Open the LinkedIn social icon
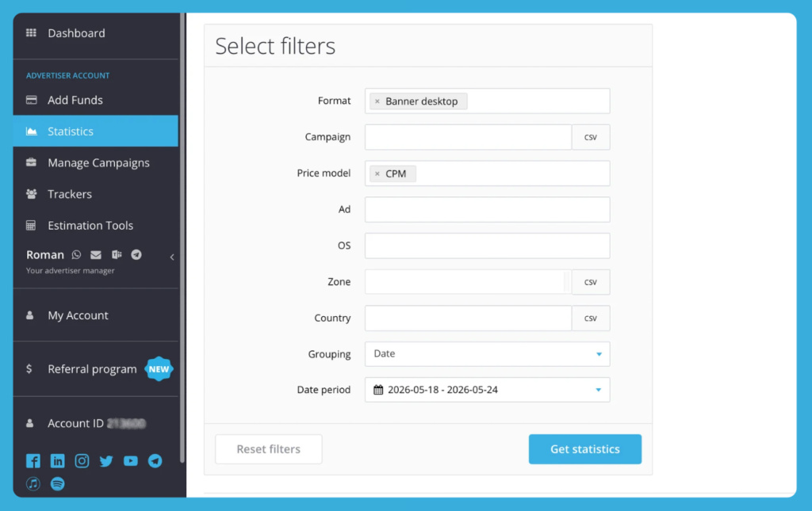This screenshot has width=812, height=511. pos(57,461)
